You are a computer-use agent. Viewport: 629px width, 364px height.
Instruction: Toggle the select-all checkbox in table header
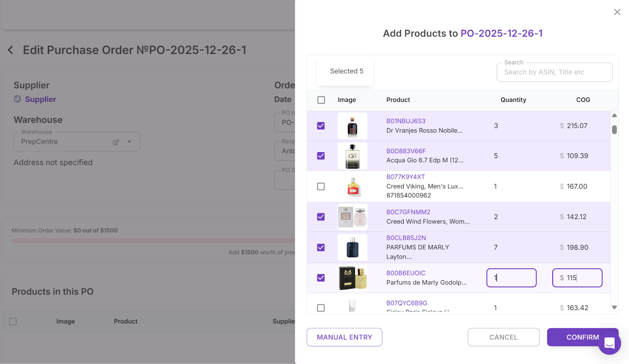pos(321,100)
